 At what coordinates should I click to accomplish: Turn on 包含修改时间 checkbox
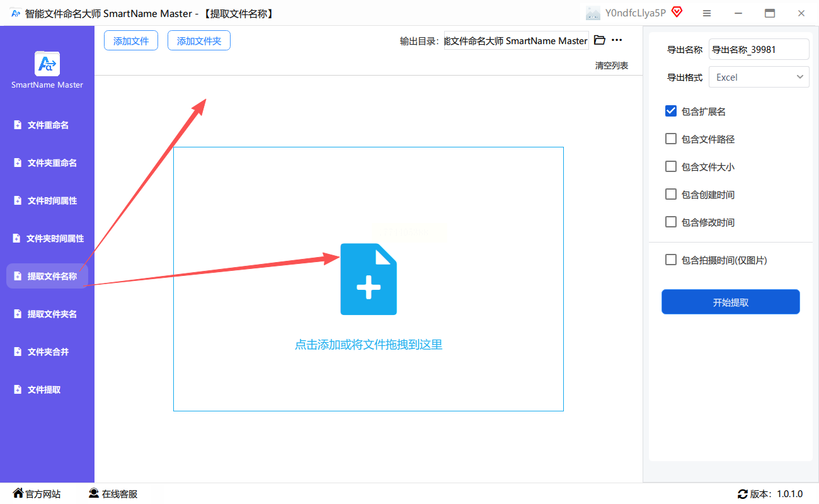tap(671, 222)
